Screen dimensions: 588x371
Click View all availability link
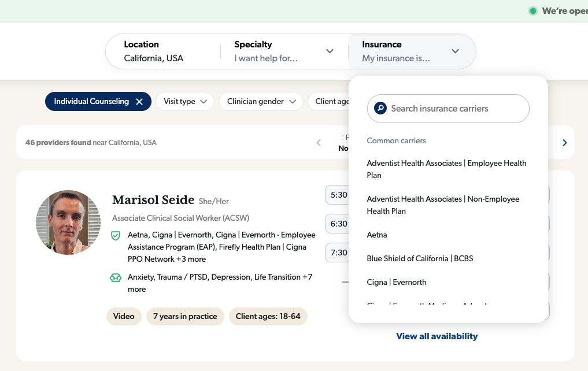[x=437, y=336]
